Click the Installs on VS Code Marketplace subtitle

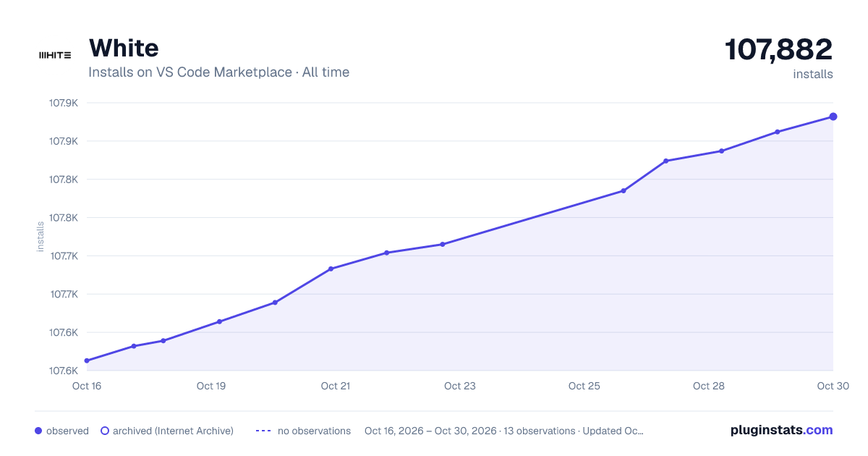pyautogui.click(x=218, y=72)
